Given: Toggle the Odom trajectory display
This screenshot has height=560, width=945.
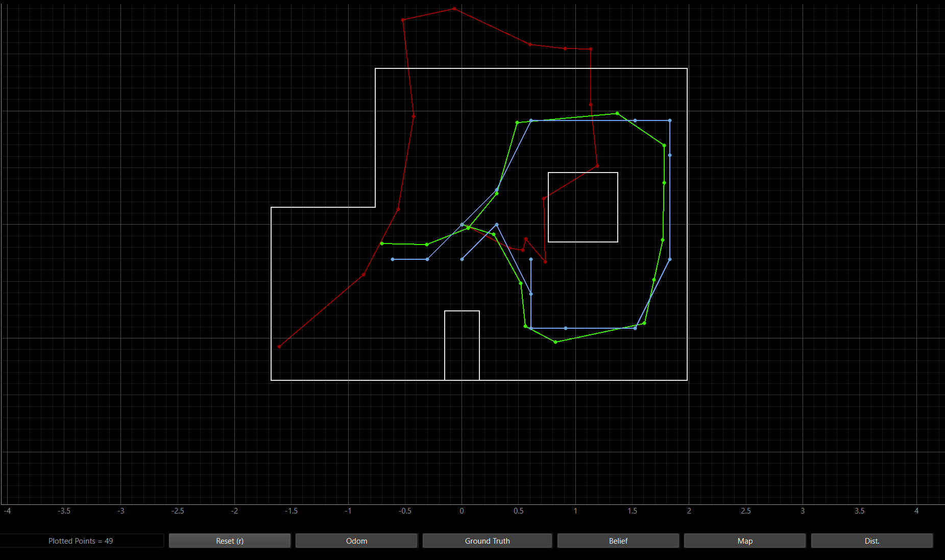Looking at the screenshot, I should pyautogui.click(x=356, y=541).
